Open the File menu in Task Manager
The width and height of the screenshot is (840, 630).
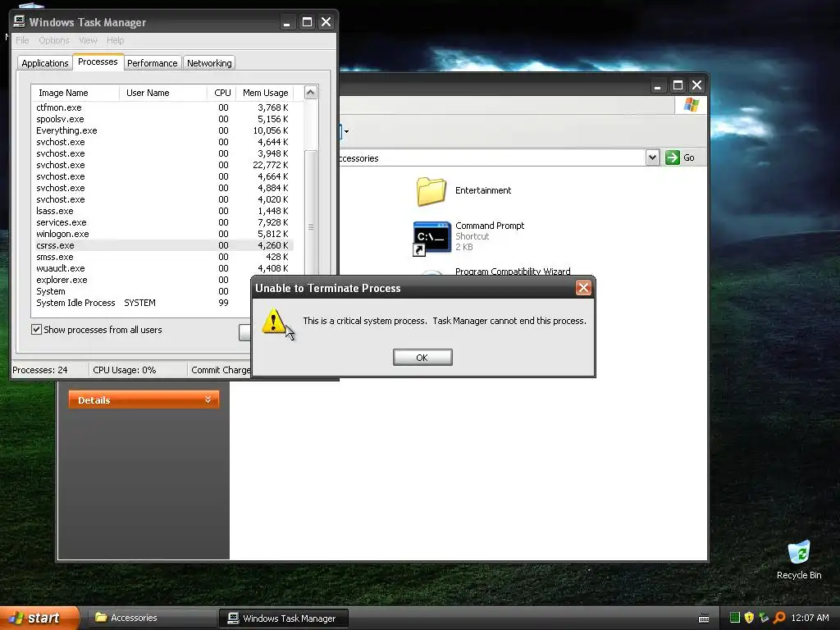[22, 40]
